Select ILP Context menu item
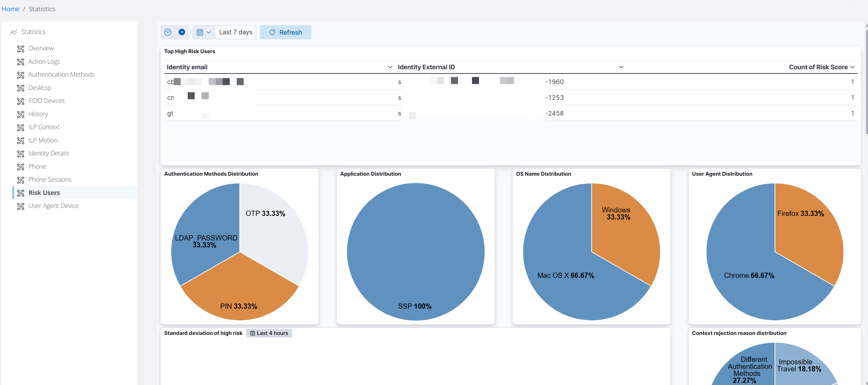Screen dimensions: 868x385 point(44,127)
